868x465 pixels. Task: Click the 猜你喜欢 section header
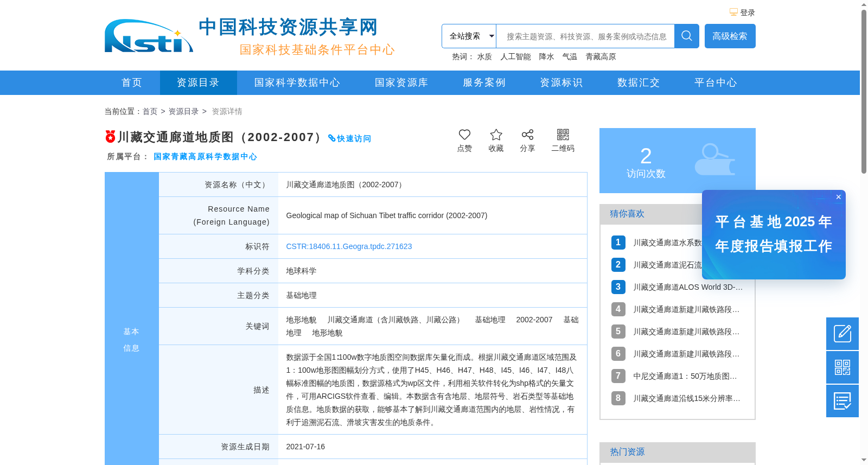[627, 214]
